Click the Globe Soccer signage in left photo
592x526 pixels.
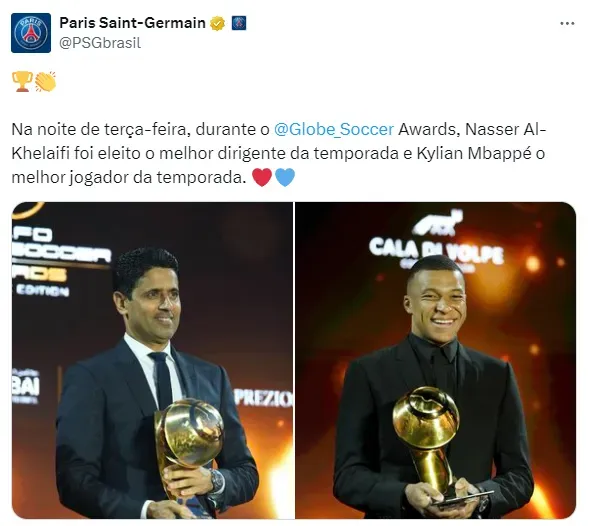pyautogui.click(x=60, y=262)
